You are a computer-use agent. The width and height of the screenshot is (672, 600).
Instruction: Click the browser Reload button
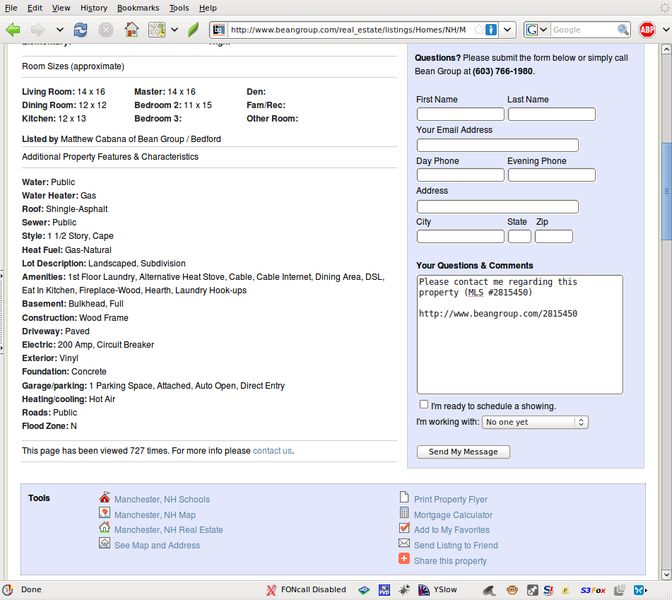pos(80,30)
